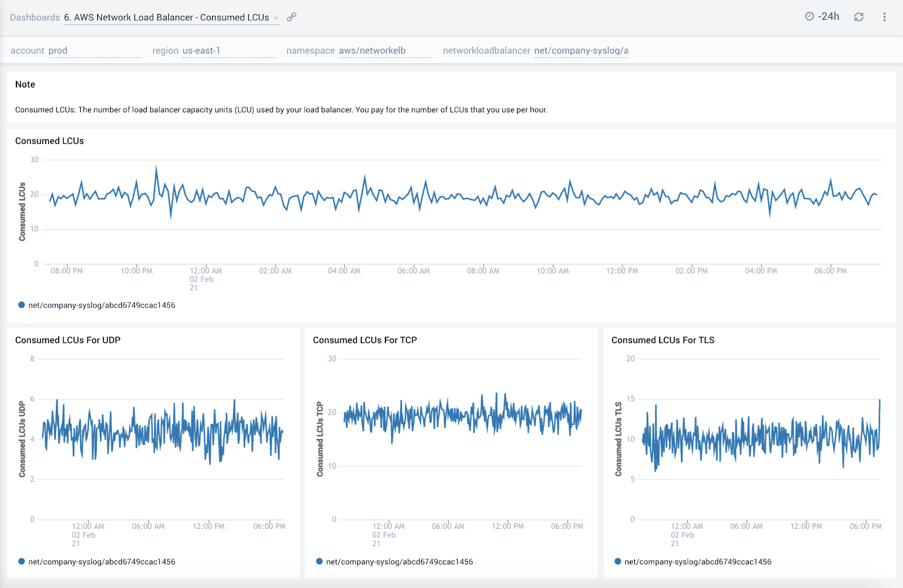Click the networkloadbalancer value net/company-syslog/a

[x=581, y=50]
